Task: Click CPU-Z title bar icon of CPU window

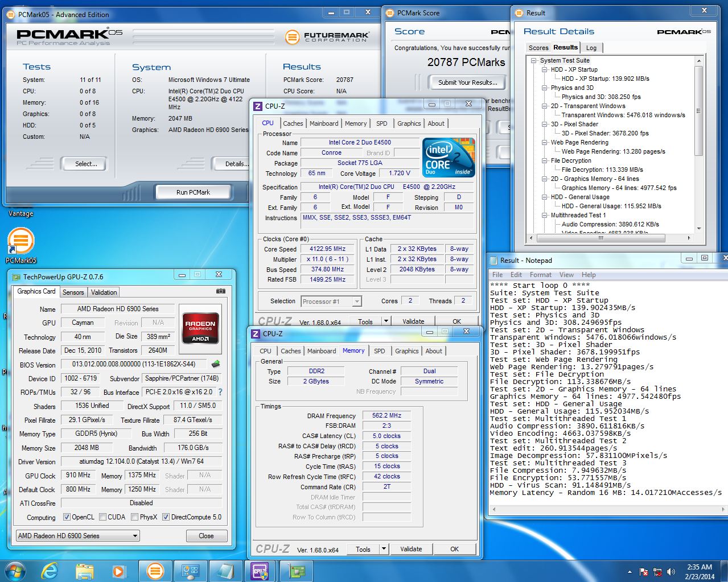Action: coord(258,106)
